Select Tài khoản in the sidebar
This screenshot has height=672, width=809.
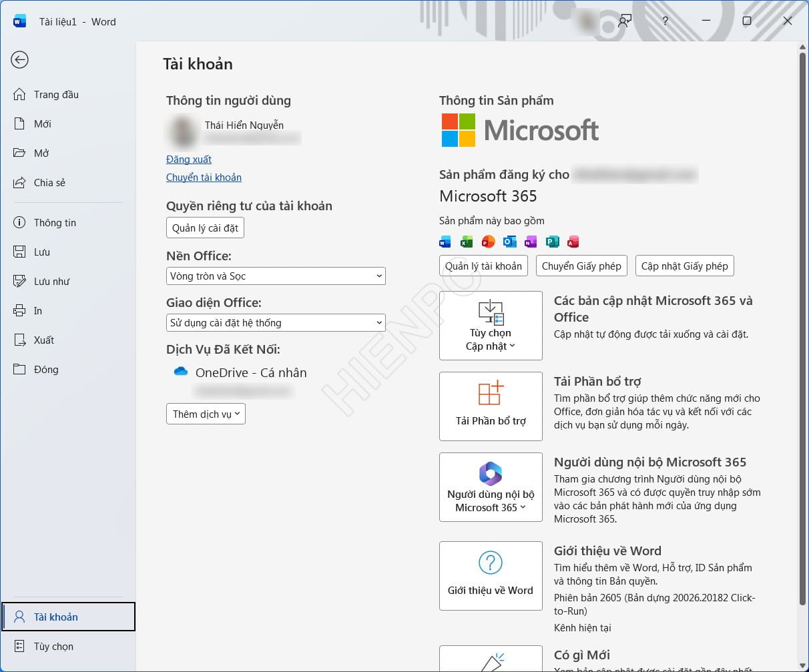(68, 617)
